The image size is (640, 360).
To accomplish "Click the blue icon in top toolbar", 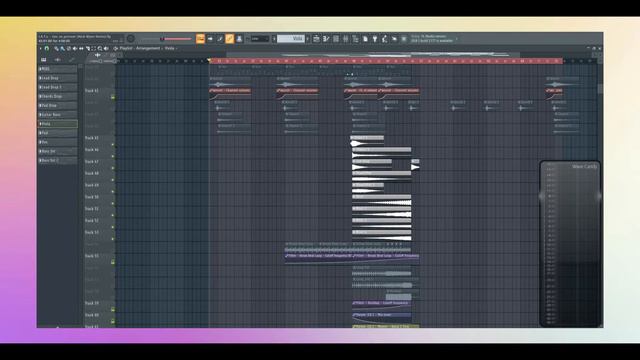I will click(x=239, y=39).
